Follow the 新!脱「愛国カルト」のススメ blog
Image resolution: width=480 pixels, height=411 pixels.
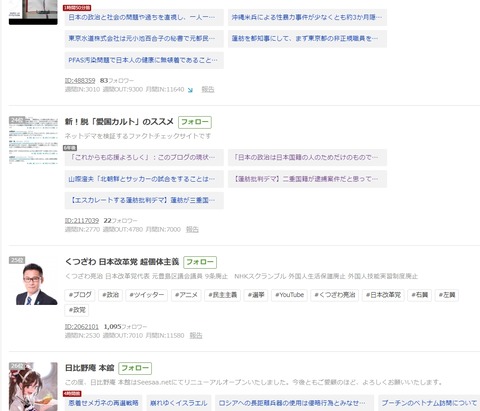tap(195, 122)
